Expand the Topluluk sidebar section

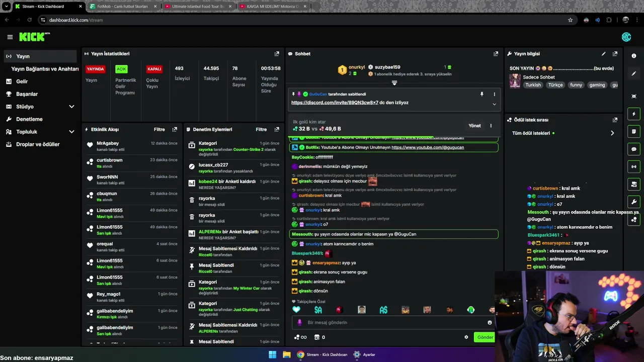pos(71,132)
